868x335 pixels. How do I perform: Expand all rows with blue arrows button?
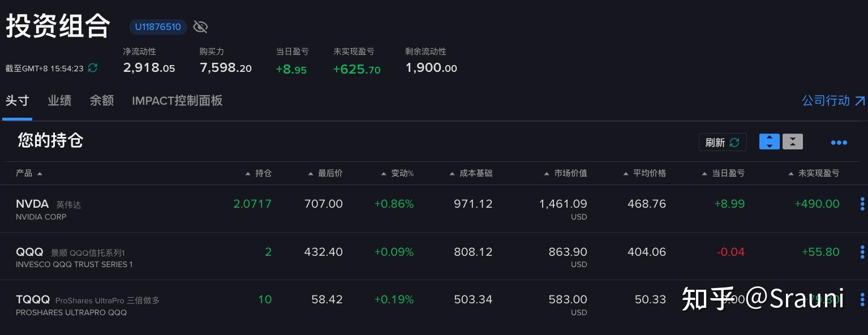click(x=770, y=141)
